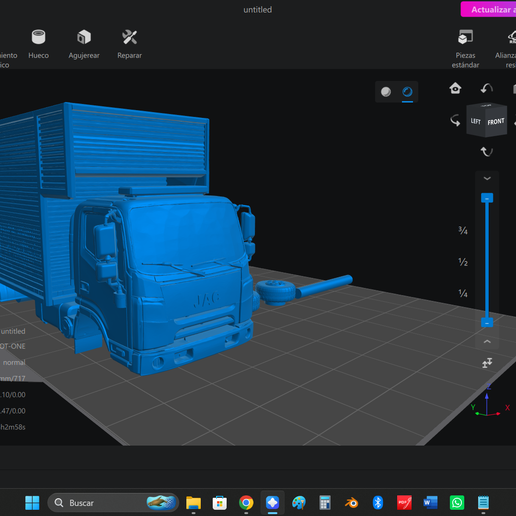Open WhatsApp from the taskbar
The width and height of the screenshot is (516, 516).
(x=457, y=503)
